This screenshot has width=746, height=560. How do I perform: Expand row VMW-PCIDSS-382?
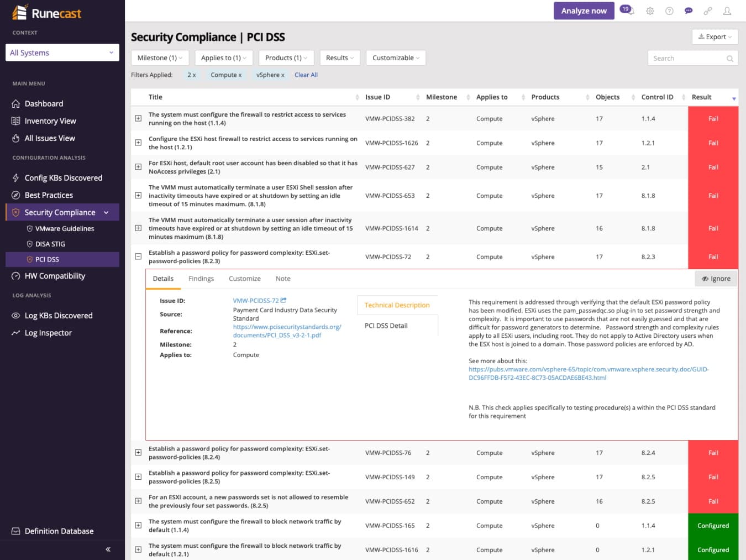[138, 118]
